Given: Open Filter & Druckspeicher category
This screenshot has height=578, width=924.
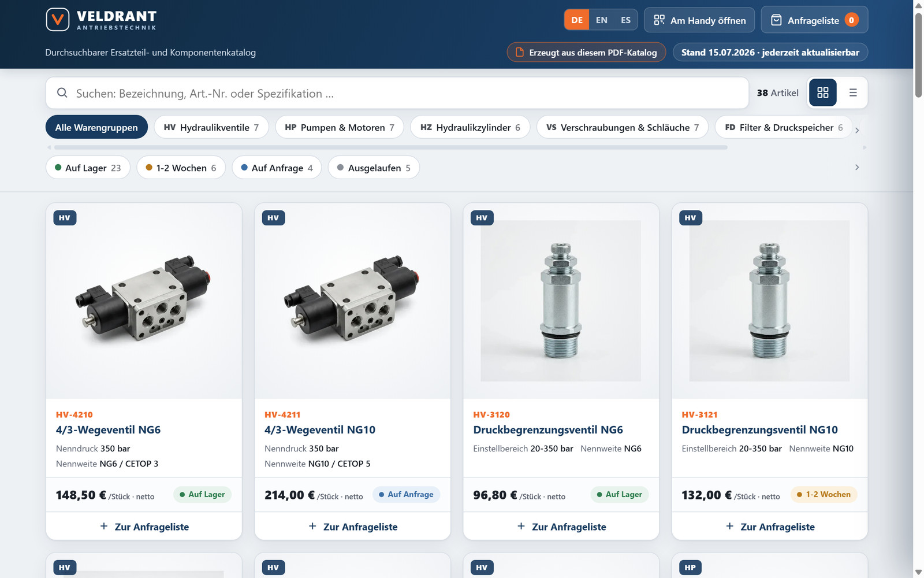Looking at the screenshot, I should pyautogui.click(x=784, y=127).
